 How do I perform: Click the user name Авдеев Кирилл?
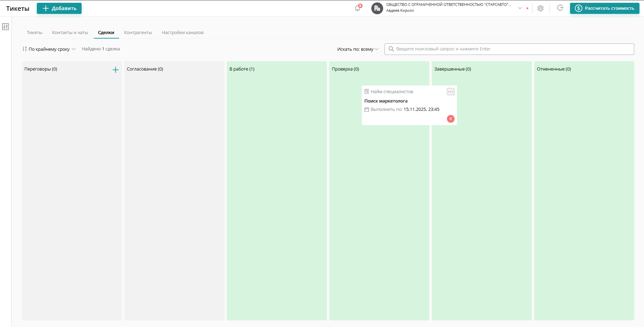(x=400, y=11)
